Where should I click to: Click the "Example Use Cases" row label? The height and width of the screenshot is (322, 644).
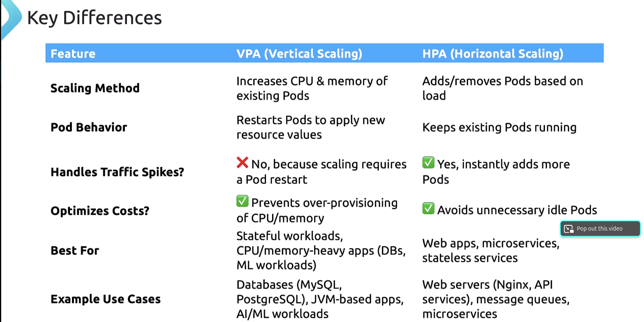tap(106, 299)
